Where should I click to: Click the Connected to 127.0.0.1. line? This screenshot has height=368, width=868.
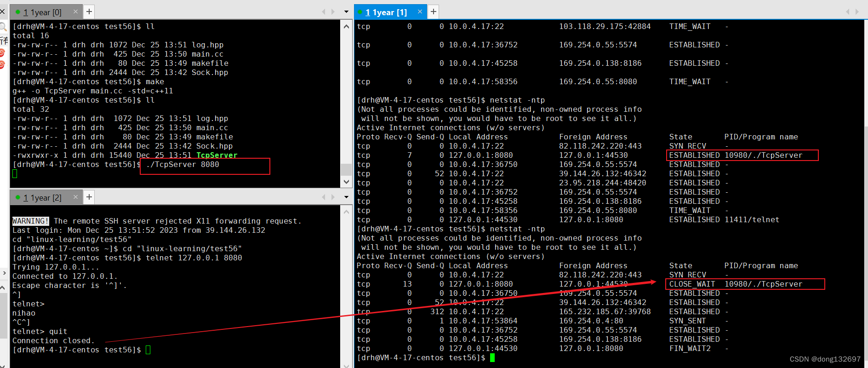[x=65, y=276]
